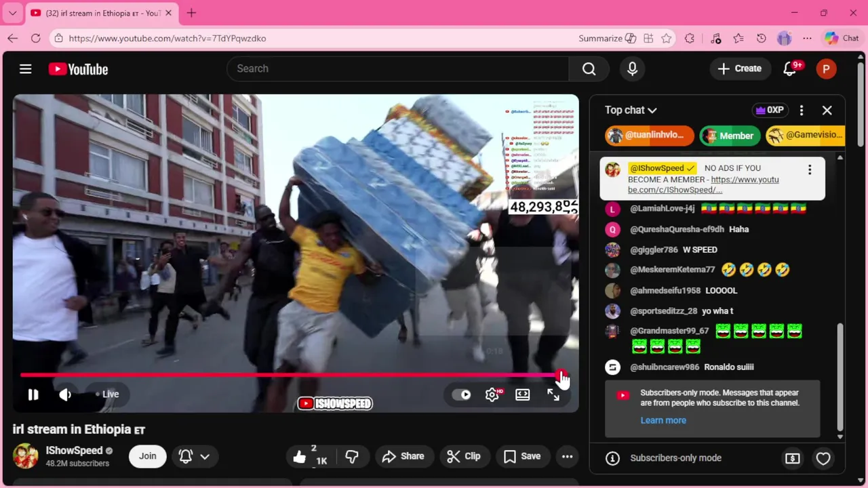This screenshot has width=868, height=488.
Task: Open the IShowSpeed channel name
Action: [x=74, y=451]
